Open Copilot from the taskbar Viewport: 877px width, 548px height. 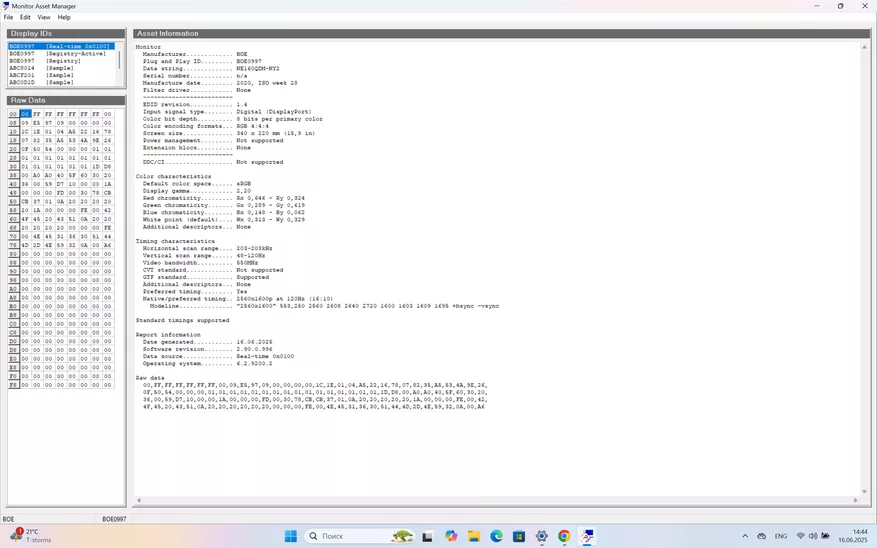[451, 536]
